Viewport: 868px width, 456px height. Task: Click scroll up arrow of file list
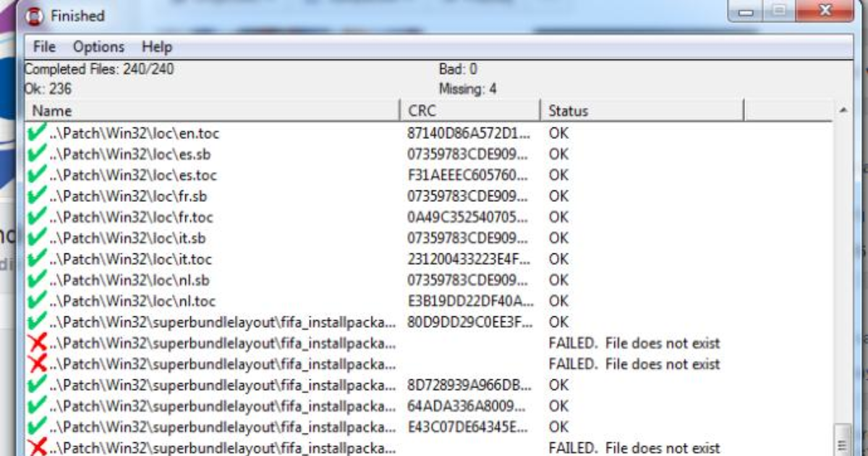(843, 111)
